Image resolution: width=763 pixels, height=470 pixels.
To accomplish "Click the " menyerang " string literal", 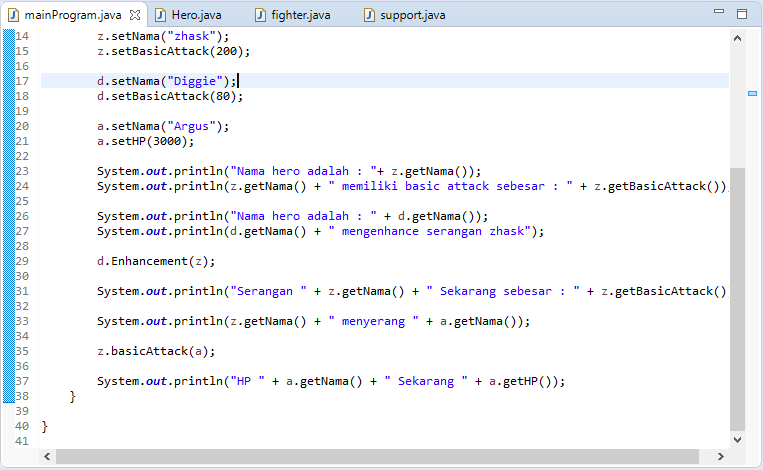I will pos(373,321).
